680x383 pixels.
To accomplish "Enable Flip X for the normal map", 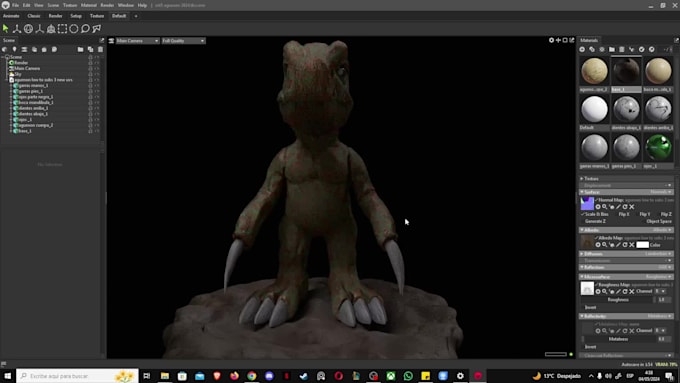I will [x=624, y=214].
